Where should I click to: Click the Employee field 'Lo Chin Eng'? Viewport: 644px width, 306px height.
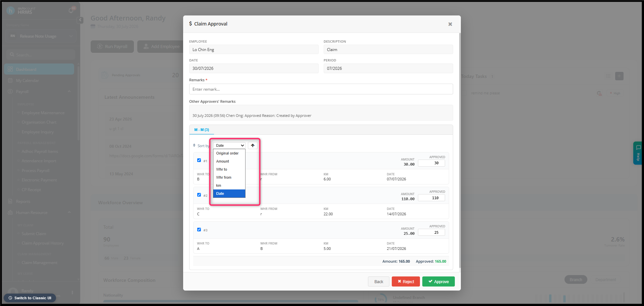(x=254, y=49)
